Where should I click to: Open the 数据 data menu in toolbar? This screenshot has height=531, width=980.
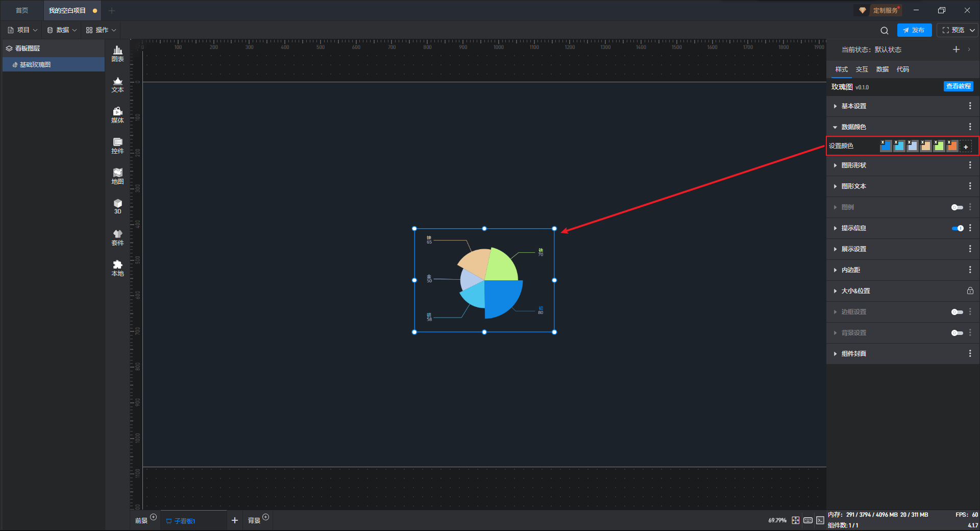point(62,30)
